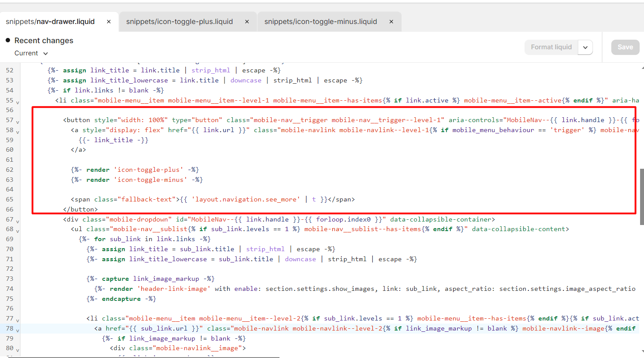
Task: Collapse the mobile-dropdown div at line 67
Action: (17, 221)
